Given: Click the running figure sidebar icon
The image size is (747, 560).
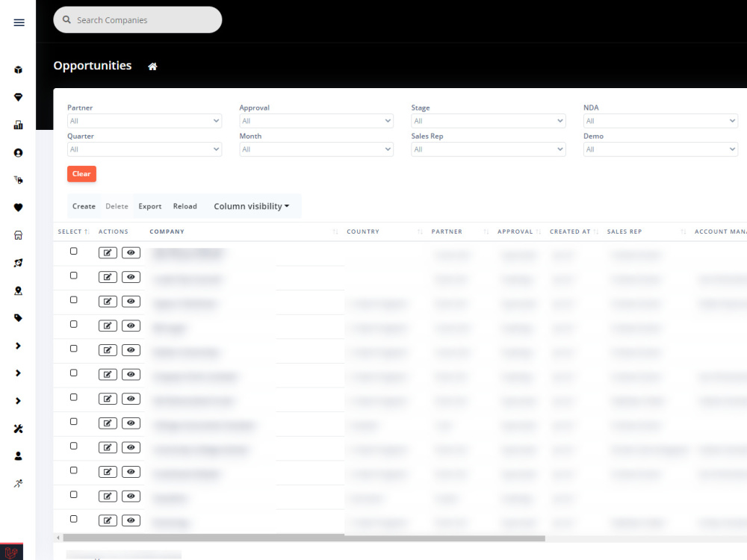Looking at the screenshot, I should coord(18,484).
